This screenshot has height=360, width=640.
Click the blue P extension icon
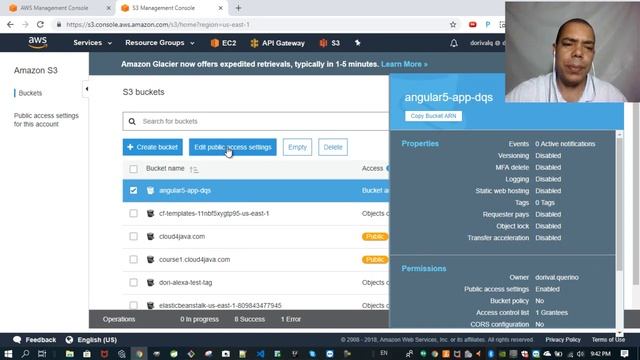(x=488, y=24)
